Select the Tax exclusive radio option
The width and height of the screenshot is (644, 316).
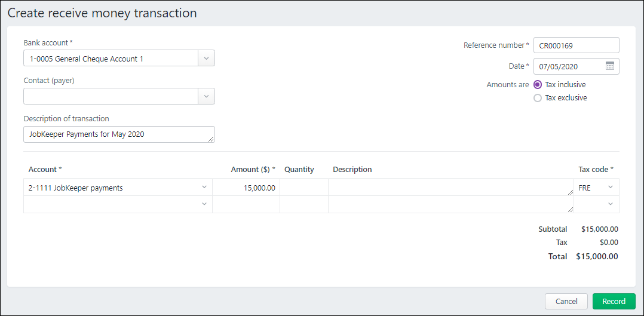pyautogui.click(x=538, y=98)
